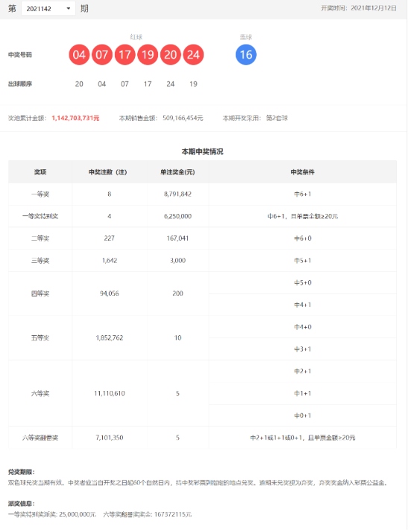Click the red ball numbered 24

(193, 54)
